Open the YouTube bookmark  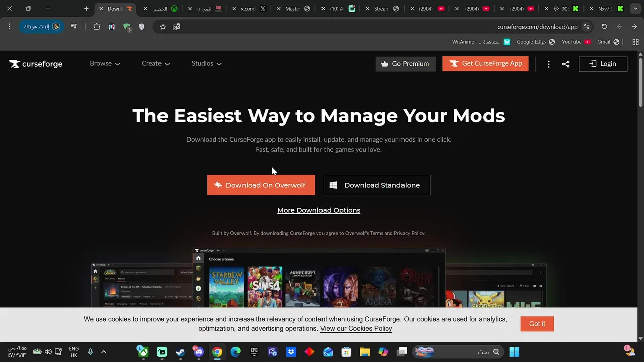576,42
